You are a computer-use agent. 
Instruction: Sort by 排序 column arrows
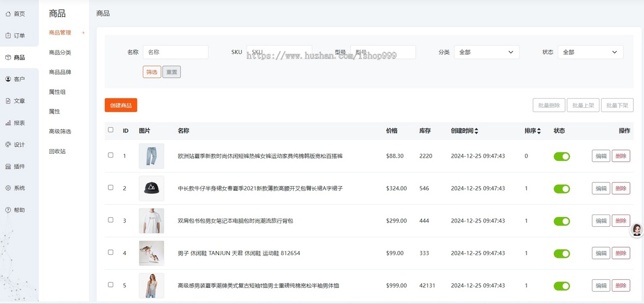point(539,131)
